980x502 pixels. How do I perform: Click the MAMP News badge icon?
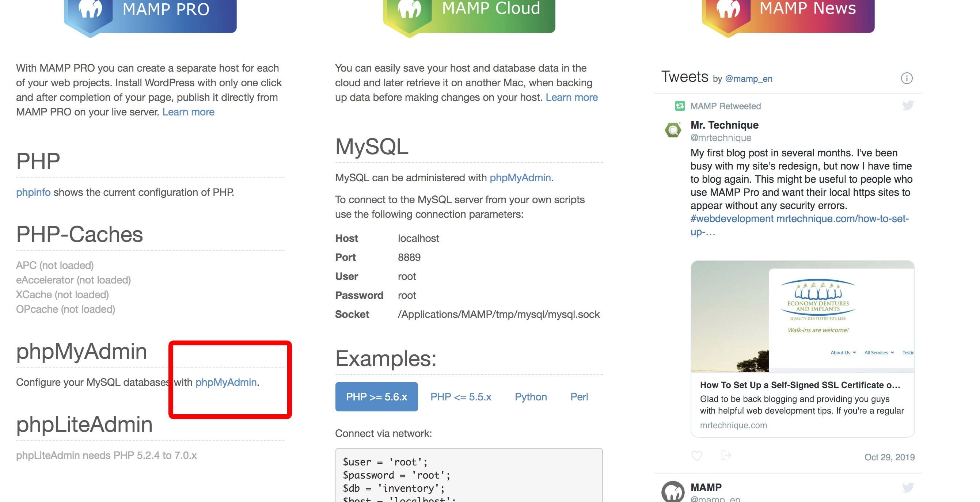(729, 9)
